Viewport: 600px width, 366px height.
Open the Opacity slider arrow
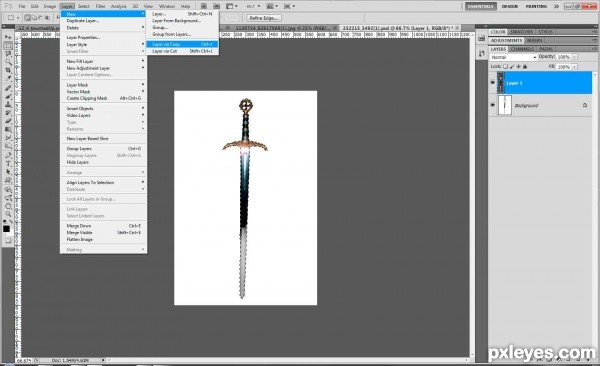(x=575, y=57)
